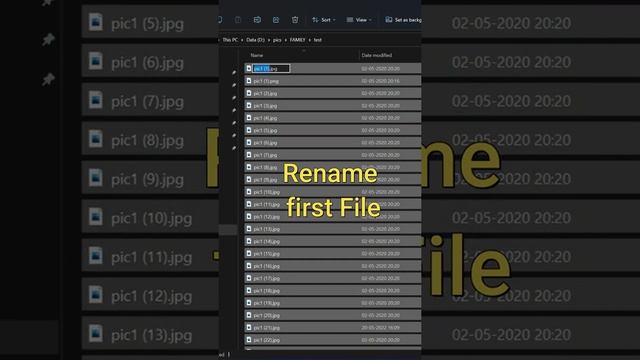Click the date modified of pic1 (5).jpg

(x=380, y=130)
